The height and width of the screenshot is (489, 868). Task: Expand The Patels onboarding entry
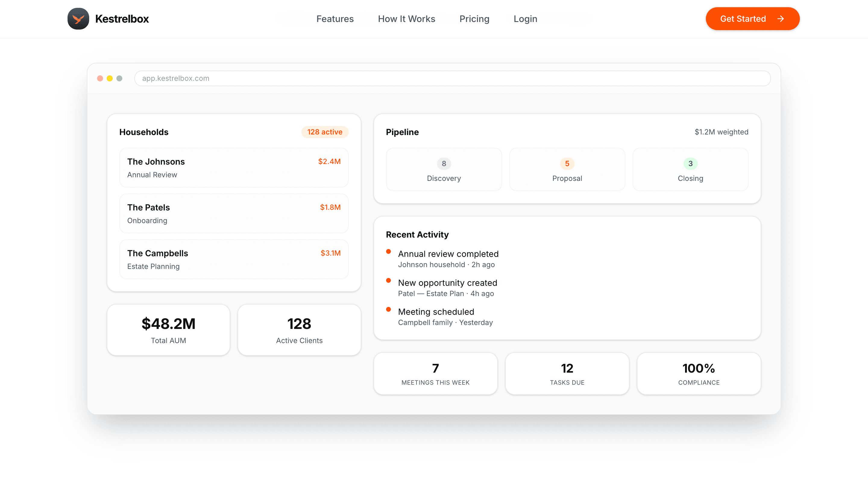(x=234, y=213)
